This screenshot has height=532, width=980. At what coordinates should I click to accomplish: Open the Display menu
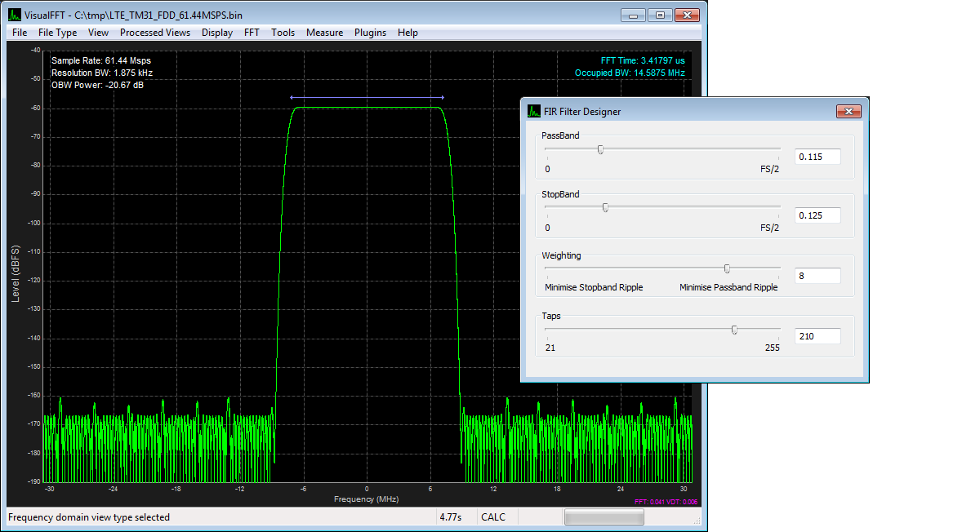click(x=217, y=33)
